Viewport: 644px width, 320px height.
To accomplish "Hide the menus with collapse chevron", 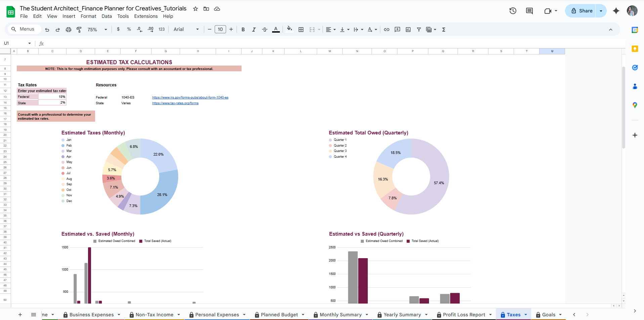I will 611,30.
